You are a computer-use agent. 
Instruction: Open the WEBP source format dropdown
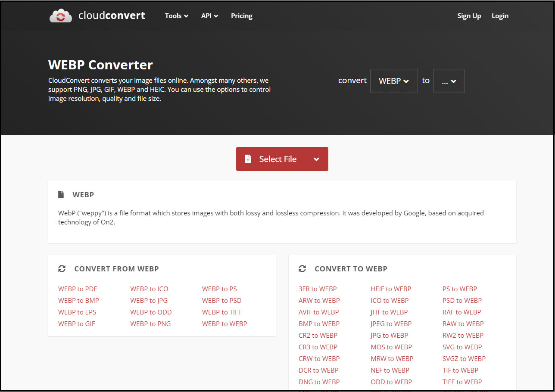pos(394,81)
